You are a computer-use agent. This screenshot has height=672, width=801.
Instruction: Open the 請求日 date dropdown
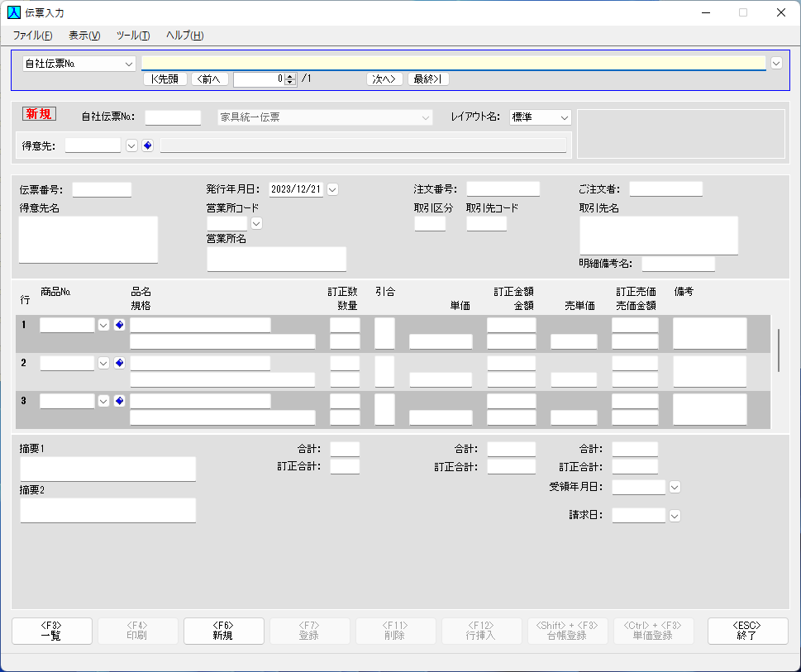point(675,516)
